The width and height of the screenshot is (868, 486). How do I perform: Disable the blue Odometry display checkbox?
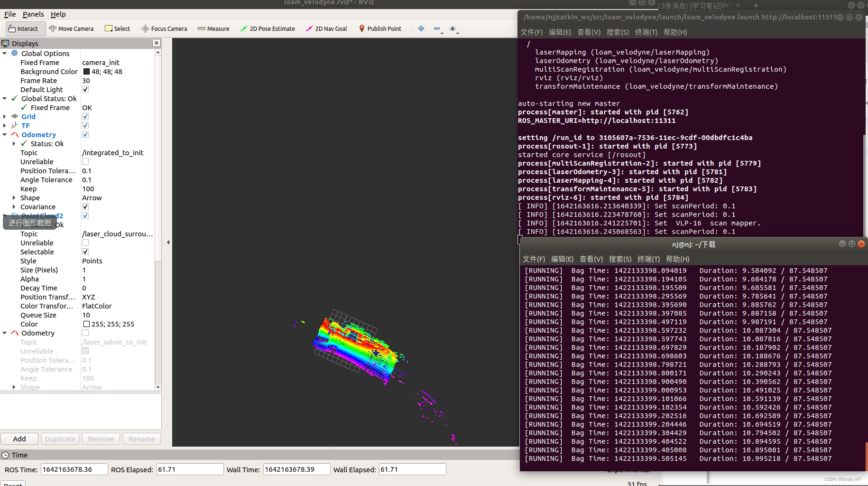pos(85,134)
